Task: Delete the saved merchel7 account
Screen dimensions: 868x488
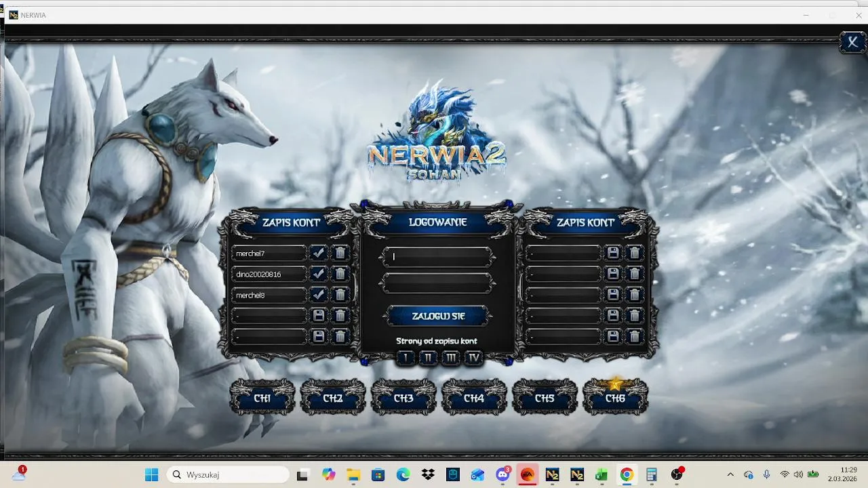Action: [340, 253]
